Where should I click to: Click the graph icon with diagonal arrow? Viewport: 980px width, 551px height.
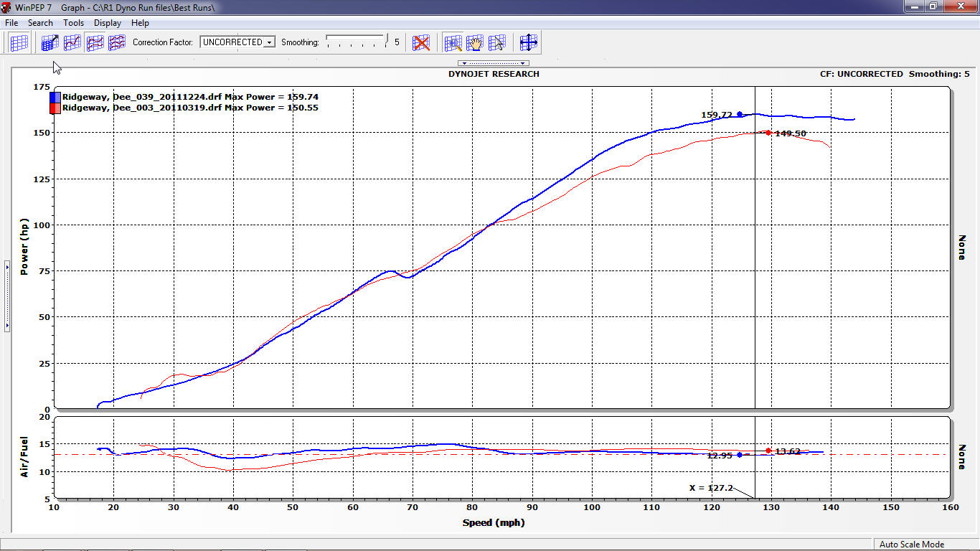(50, 42)
